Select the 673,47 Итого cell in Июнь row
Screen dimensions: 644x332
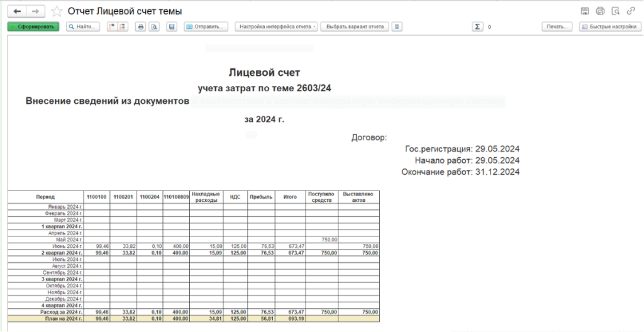(290, 246)
